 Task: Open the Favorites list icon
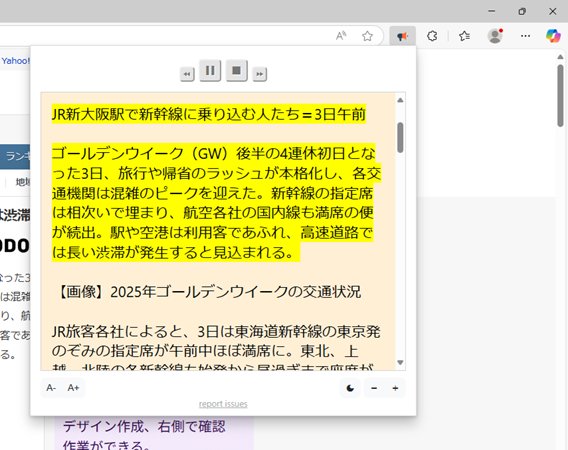coord(464,36)
